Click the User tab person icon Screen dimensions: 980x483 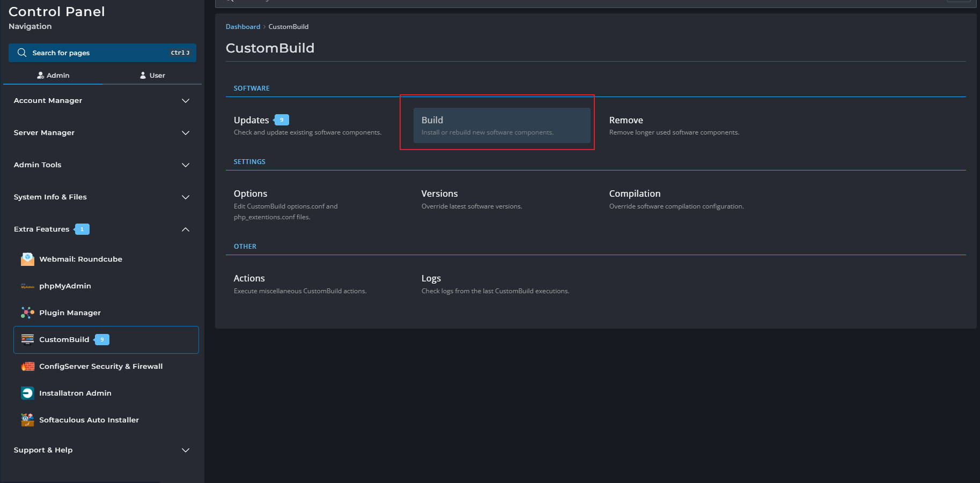point(143,75)
